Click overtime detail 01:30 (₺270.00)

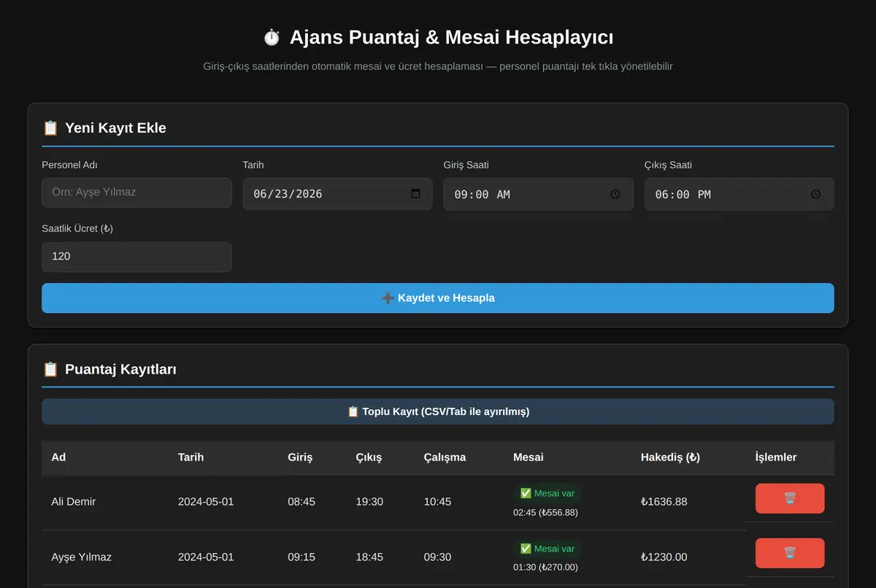coord(545,567)
